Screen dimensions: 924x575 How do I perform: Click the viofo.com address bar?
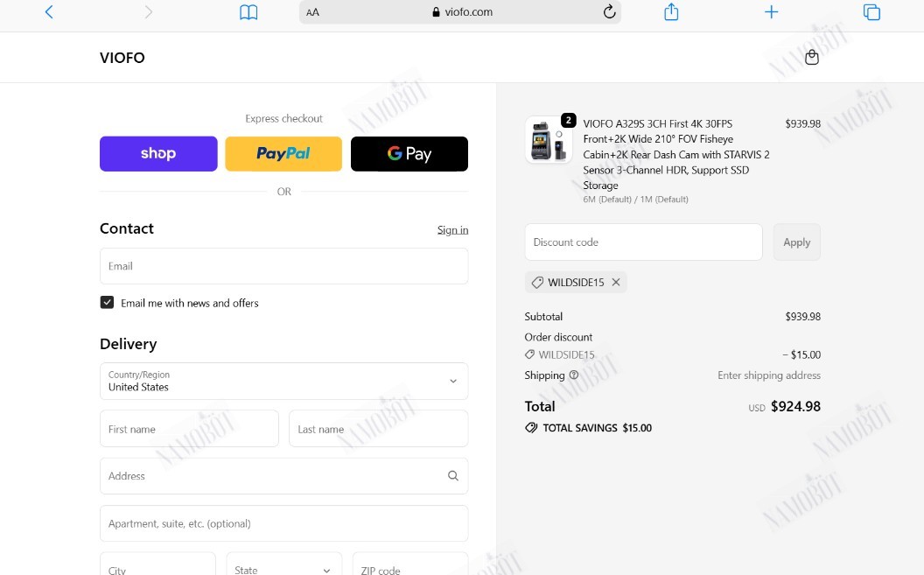(x=460, y=11)
